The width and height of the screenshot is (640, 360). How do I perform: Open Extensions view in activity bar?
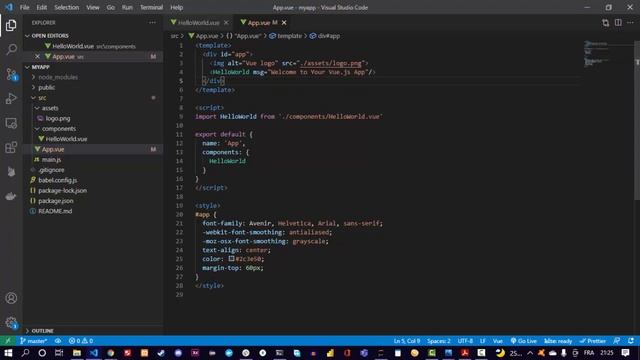coord(11,147)
